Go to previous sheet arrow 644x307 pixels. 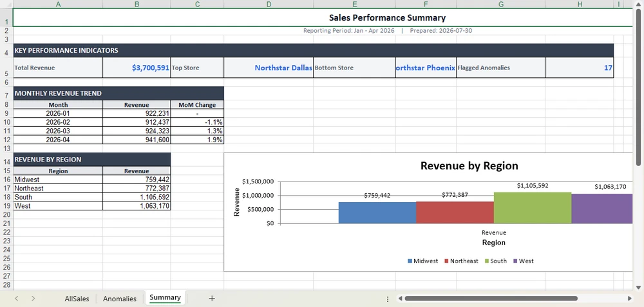coord(17,299)
